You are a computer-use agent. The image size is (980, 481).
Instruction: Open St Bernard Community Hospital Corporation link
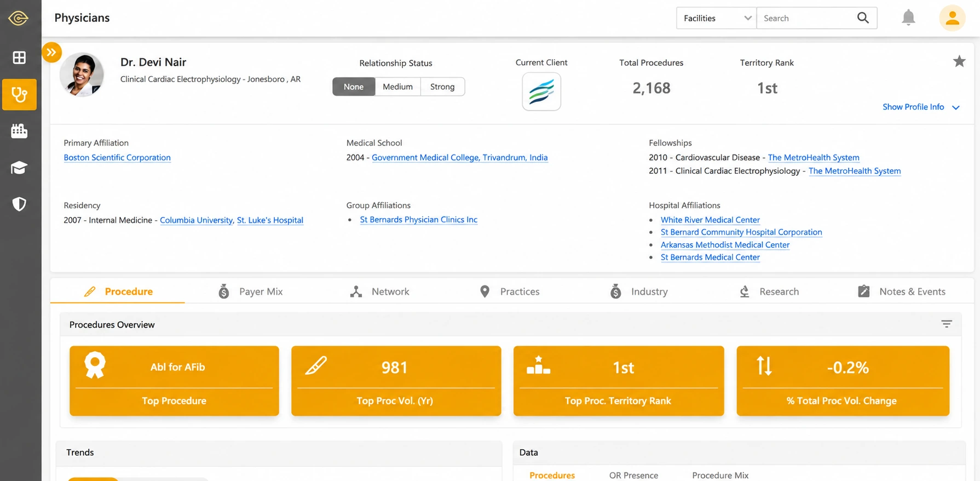coord(741,232)
